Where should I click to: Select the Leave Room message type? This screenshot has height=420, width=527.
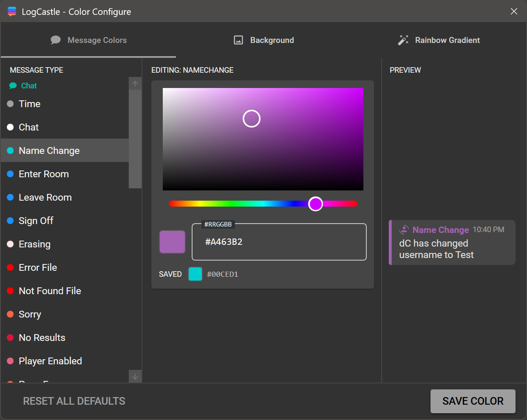click(45, 197)
